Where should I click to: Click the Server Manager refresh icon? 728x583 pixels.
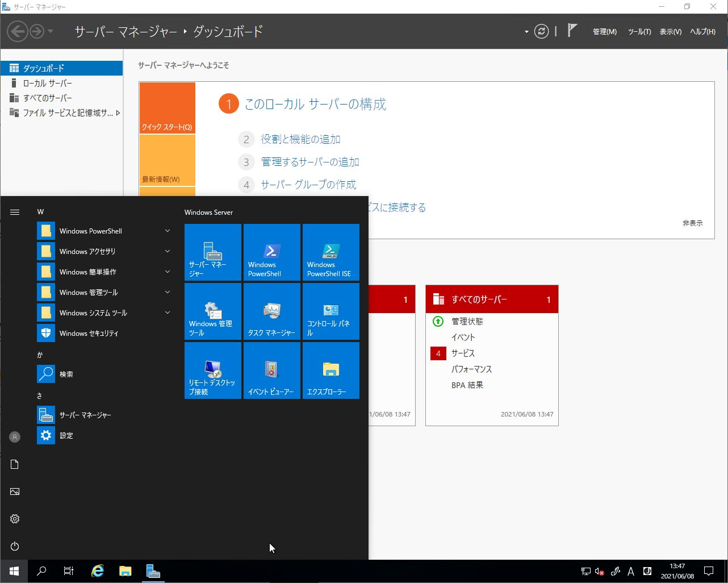click(x=542, y=31)
